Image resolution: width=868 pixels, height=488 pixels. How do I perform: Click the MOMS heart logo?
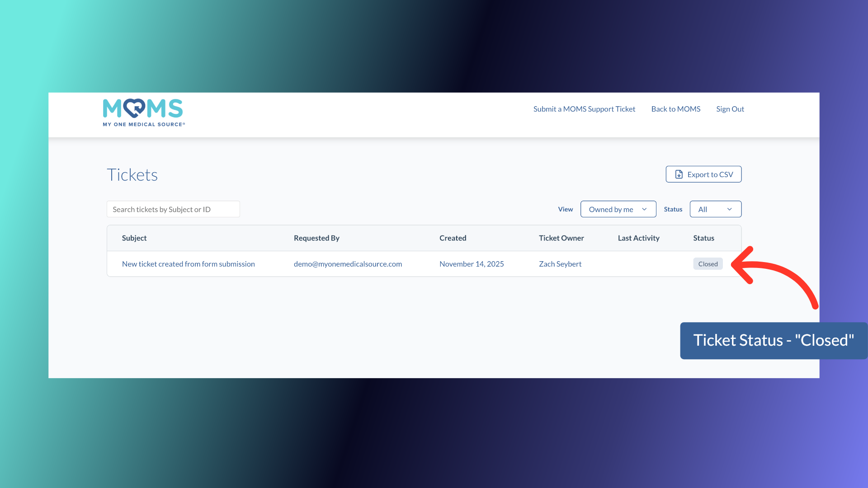134,108
